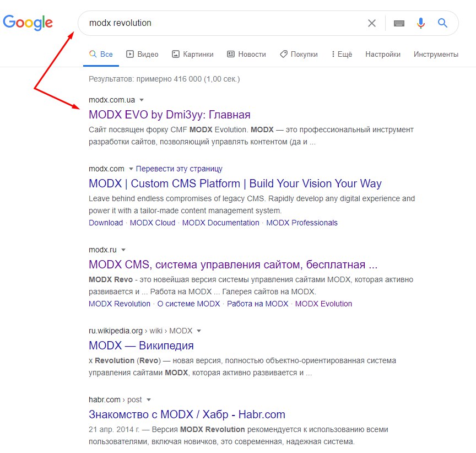
Task: Switch to the Новости tab
Action: click(x=246, y=55)
